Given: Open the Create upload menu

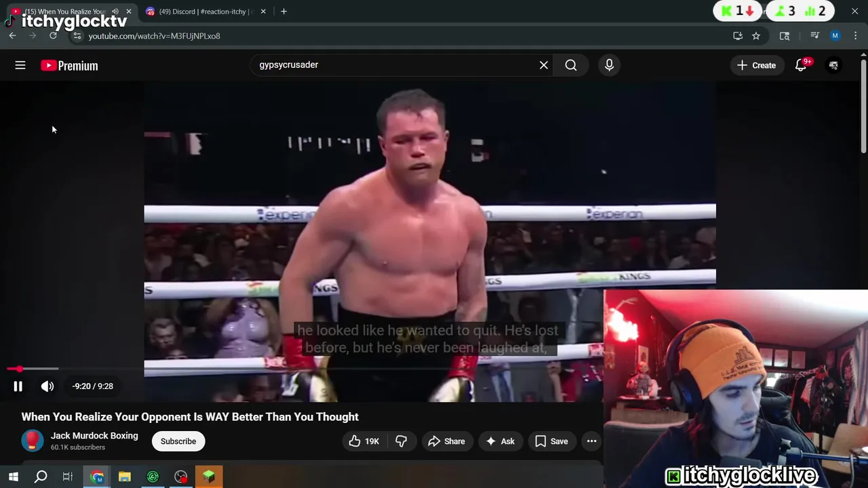Looking at the screenshot, I should (x=756, y=65).
